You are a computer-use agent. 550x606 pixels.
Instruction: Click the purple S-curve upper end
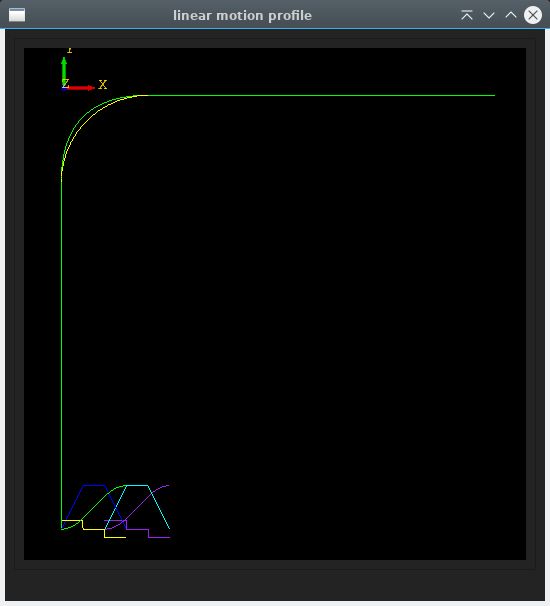(165, 486)
